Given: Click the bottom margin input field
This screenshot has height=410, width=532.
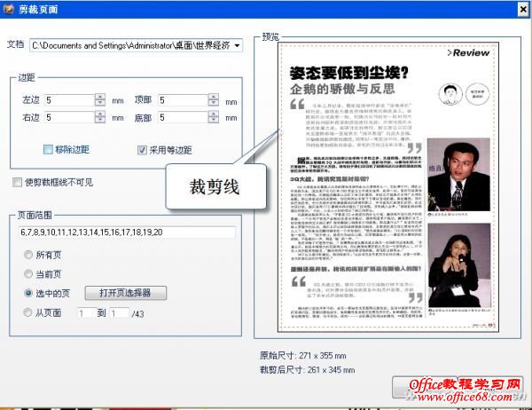Looking at the screenshot, I should tap(183, 117).
